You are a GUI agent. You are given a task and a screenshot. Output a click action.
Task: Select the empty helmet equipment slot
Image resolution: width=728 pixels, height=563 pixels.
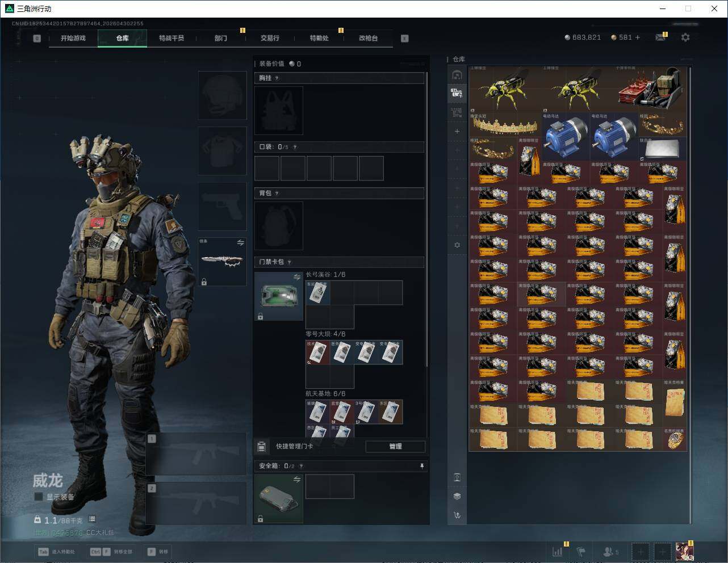pyautogui.click(x=223, y=95)
